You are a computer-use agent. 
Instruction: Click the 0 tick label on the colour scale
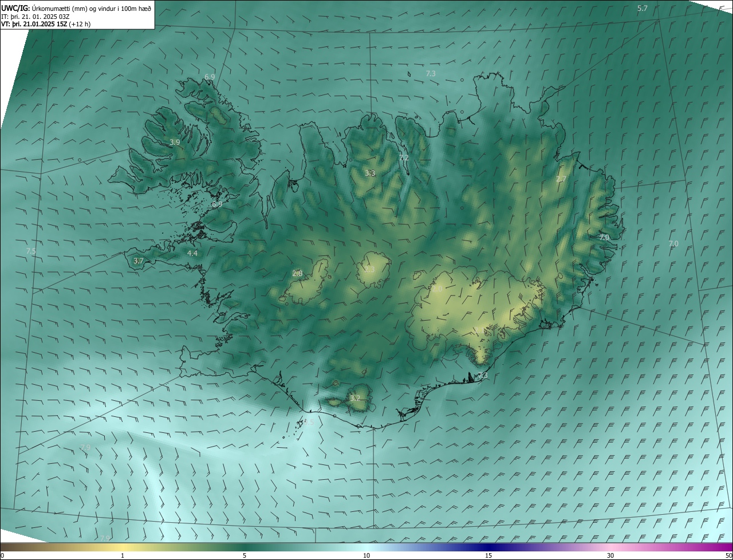click(2, 555)
